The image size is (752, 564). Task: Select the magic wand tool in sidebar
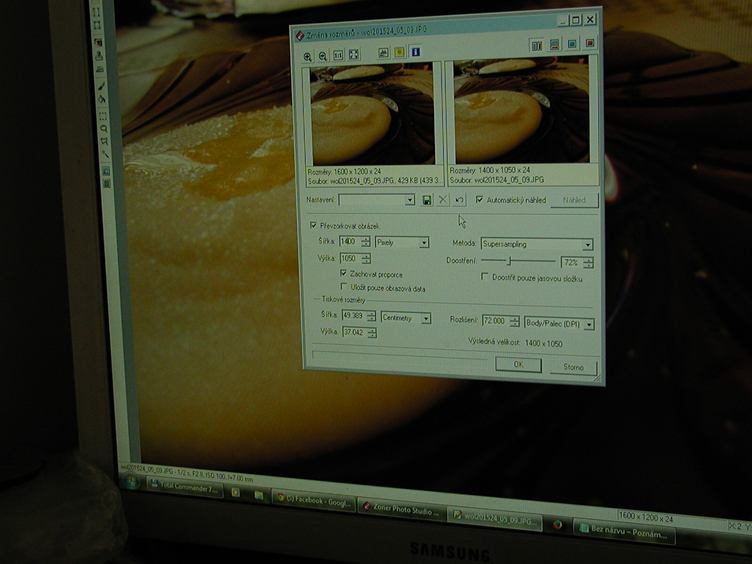pos(105,154)
